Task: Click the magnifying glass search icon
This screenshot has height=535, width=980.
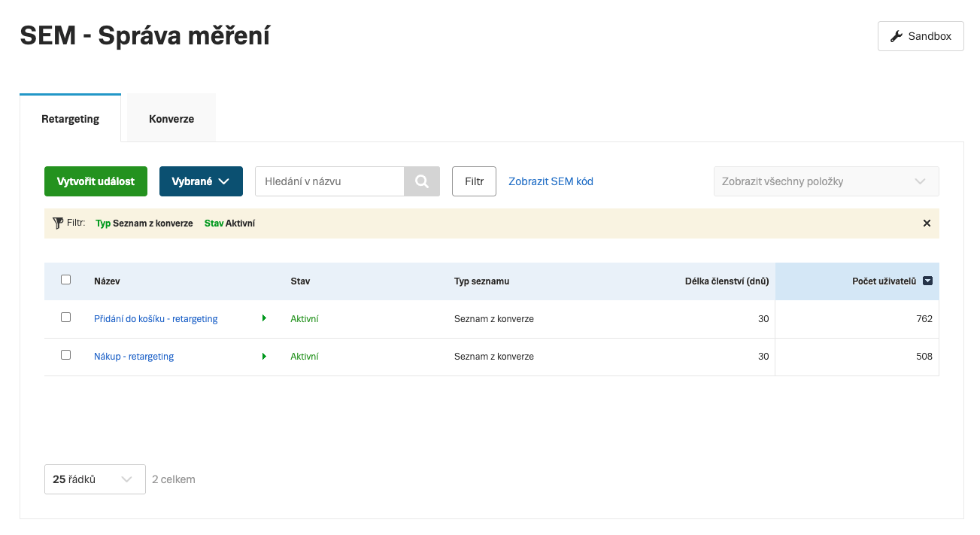Action: tap(422, 181)
